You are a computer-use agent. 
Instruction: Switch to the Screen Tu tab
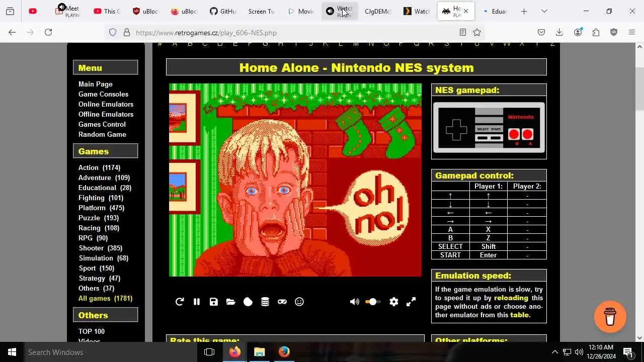click(261, 11)
